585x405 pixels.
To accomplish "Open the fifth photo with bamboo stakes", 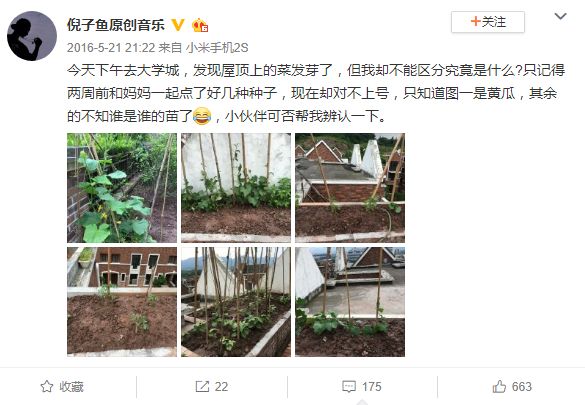I will pyautogui.click(x=236, y=302).
